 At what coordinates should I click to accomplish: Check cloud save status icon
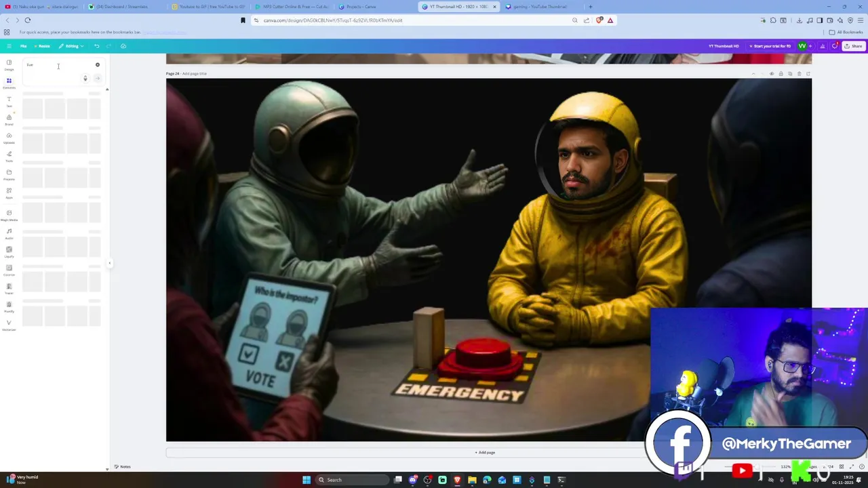(123, 46)
